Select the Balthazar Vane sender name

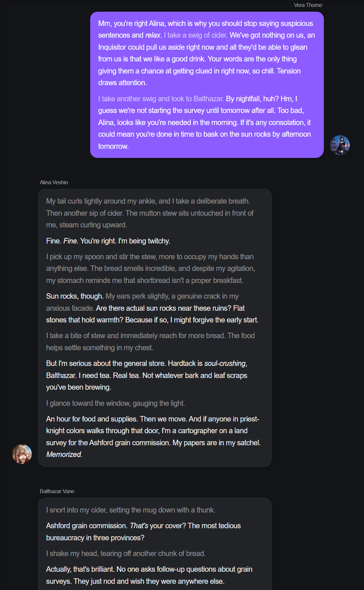tap(57, 491)
